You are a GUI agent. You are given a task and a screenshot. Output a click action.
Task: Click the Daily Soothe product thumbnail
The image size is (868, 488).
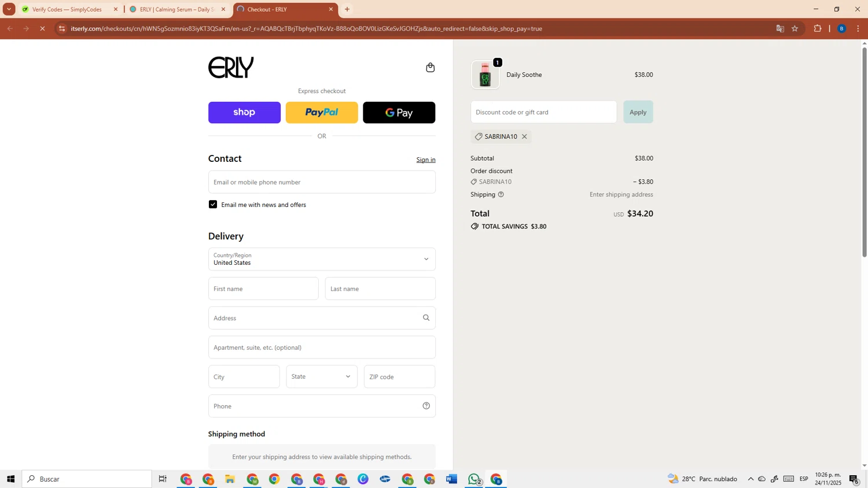(485, 75)
